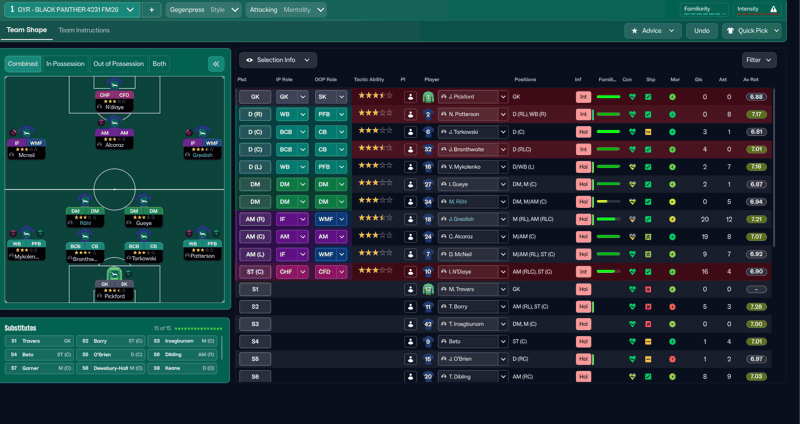Open player info icon for Beto
The width and height of the screenshot is (800, 424).
[x=410, y=342]
